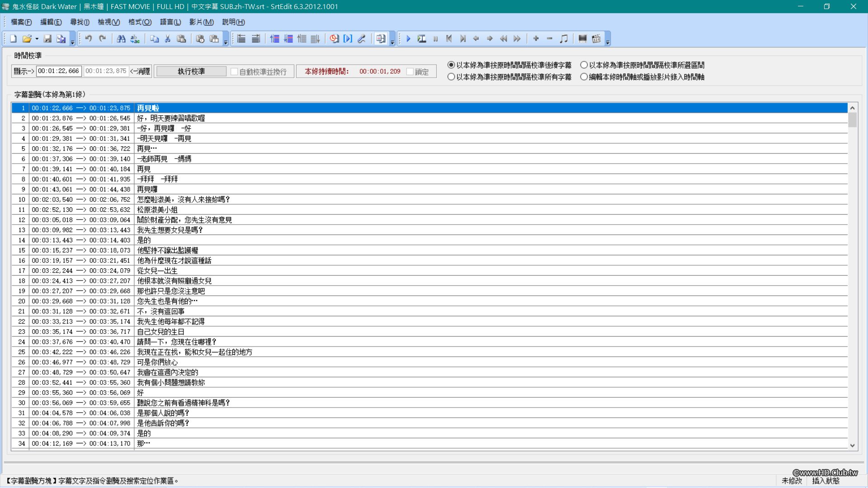
Task: Select radio 以本條為準按原時間間隔校準所有字幕
Action: click(451, 77)
